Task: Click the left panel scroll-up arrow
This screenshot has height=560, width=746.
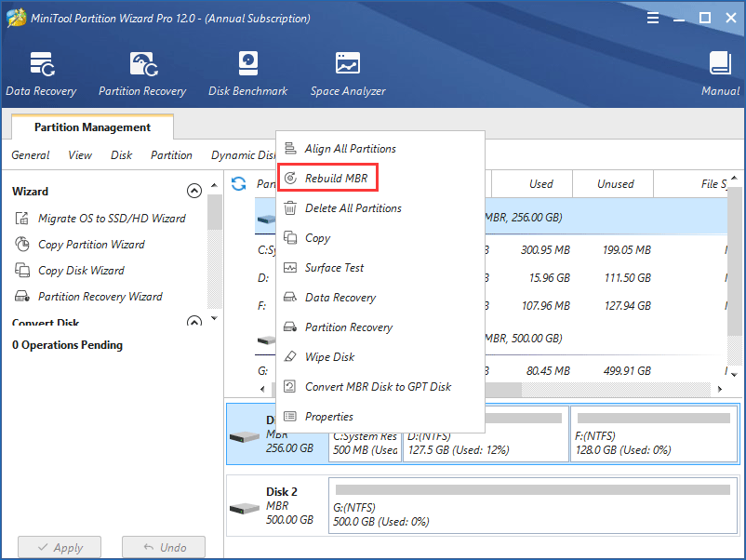Action: [x=215, y=185]
